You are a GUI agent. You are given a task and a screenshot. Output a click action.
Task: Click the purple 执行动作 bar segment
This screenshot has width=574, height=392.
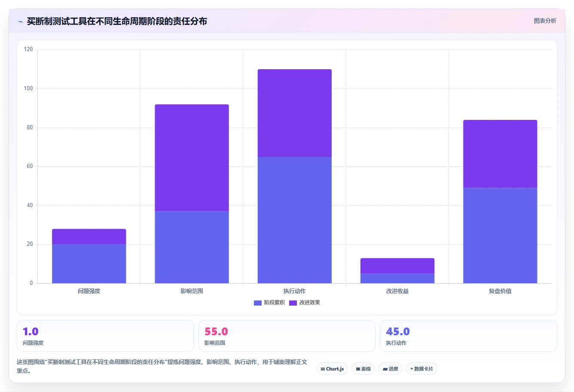pyautogui.click(x=295, y=113)
